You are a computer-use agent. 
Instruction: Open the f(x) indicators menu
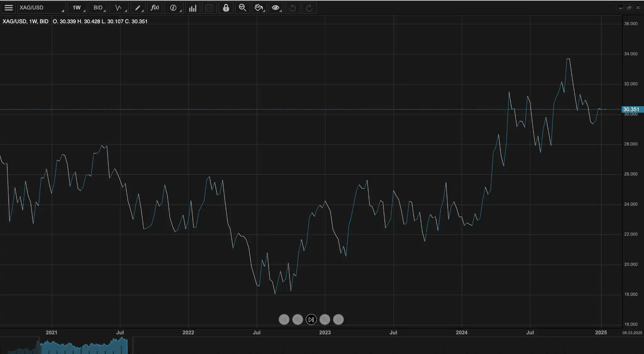coord(155,8)
